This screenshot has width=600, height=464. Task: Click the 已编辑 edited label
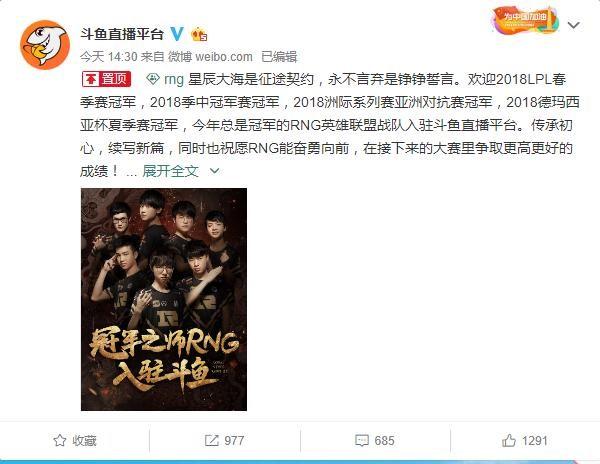[279, 57]
